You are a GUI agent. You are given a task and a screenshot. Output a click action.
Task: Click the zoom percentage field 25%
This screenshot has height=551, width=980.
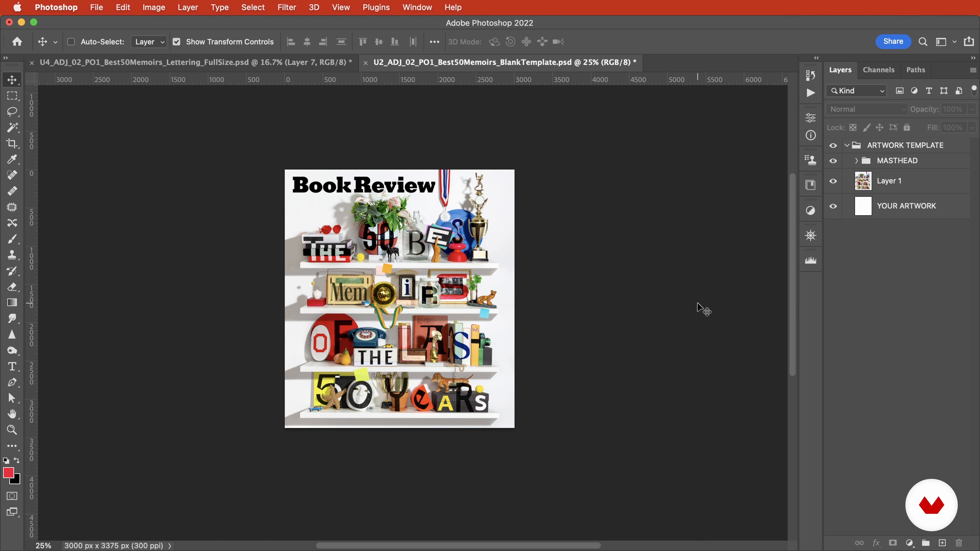pos(43,546)
